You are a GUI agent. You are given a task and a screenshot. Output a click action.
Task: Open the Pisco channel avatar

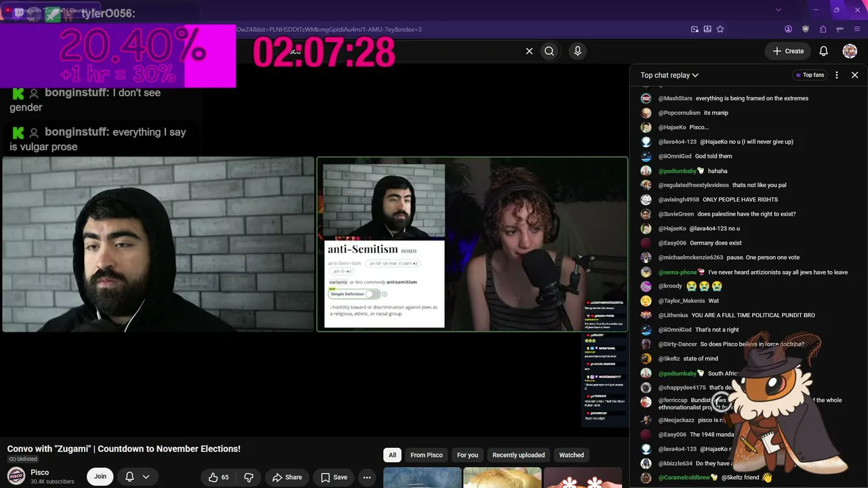[16, 476]
